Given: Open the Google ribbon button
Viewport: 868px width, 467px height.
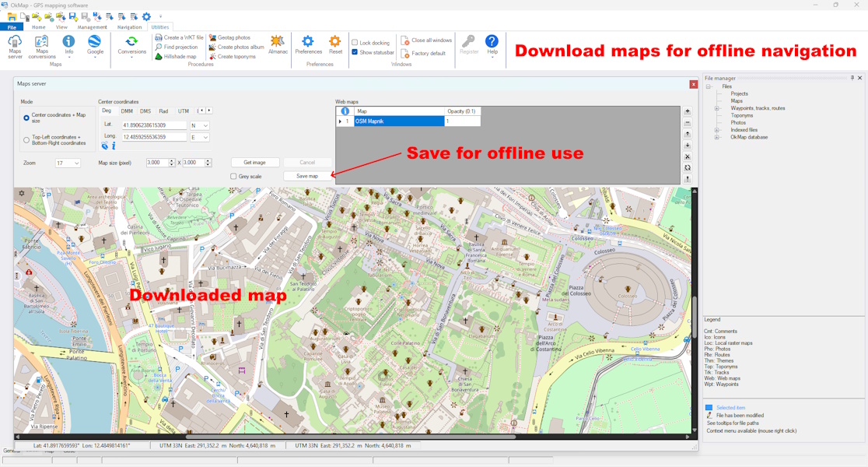Looking at the screenshot, I should click(x=95, y=45).
